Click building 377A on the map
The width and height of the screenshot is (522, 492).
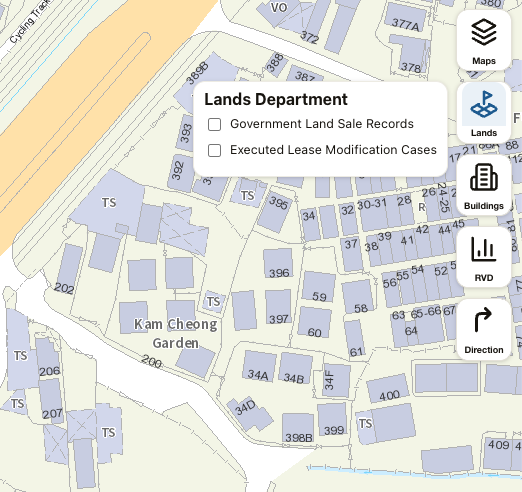pos(405,18)
